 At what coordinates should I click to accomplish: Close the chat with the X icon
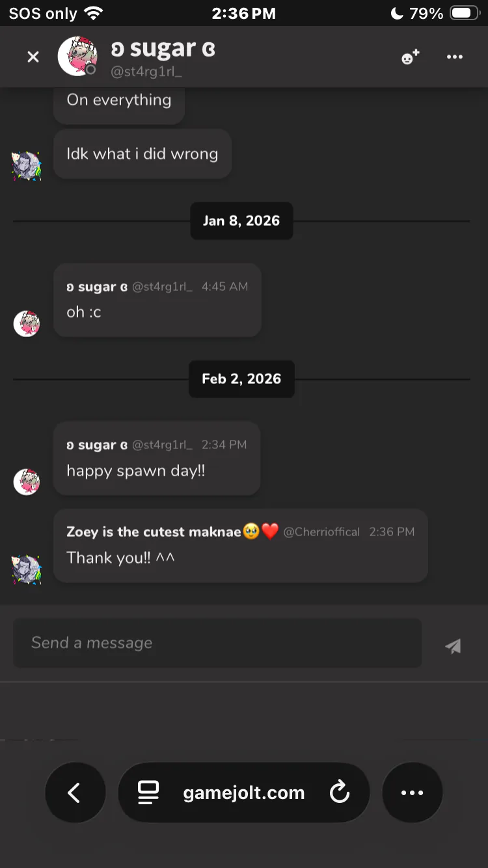coord(33,57)
